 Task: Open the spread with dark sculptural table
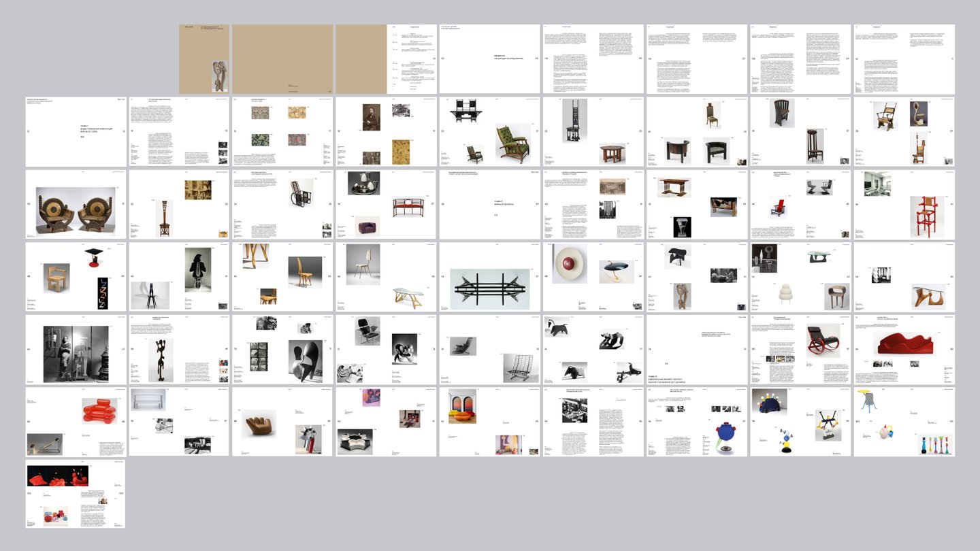coord(696,277)
